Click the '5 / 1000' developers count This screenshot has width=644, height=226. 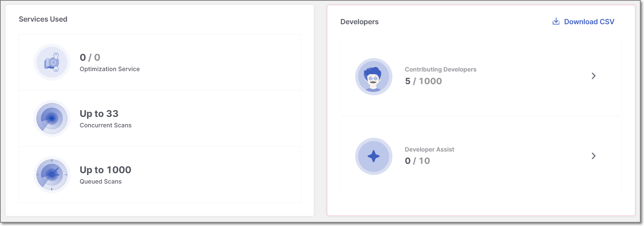[423, 81]
